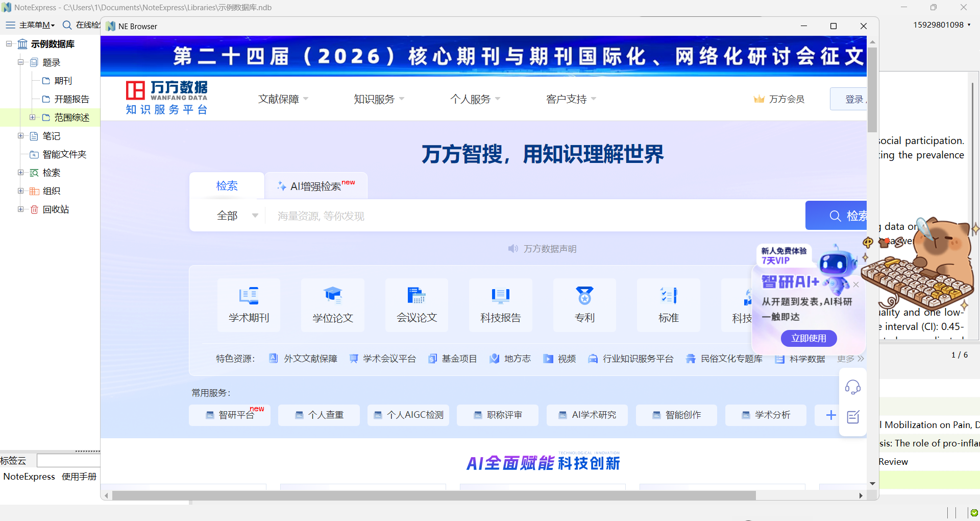The width and height of the screenshot is (980, 521).
Task: Switch to the AI增强检索 tab
Action: click(x=315, y=185)
